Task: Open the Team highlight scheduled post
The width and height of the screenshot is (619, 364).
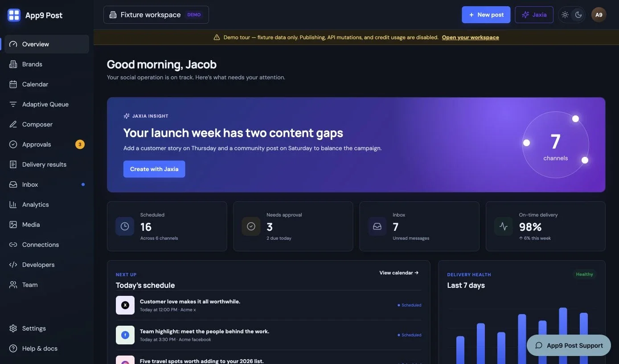Action: (268, 335)
